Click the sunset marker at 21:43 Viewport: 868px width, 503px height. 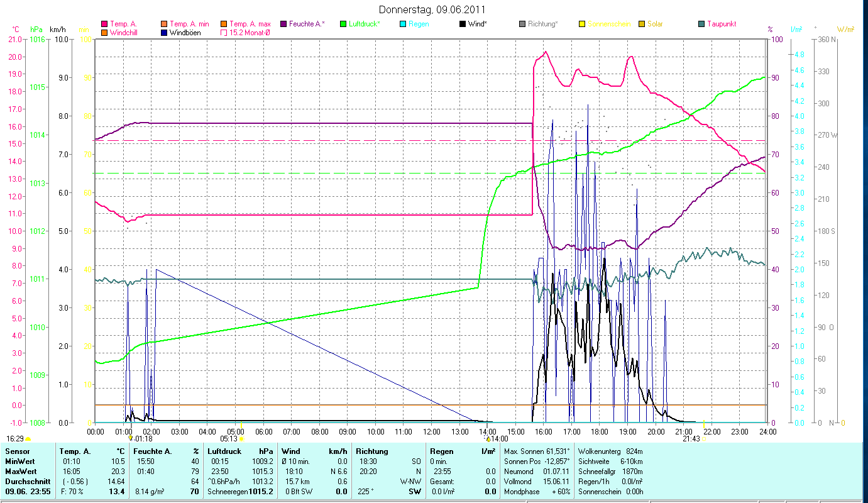tap(705, 439)
